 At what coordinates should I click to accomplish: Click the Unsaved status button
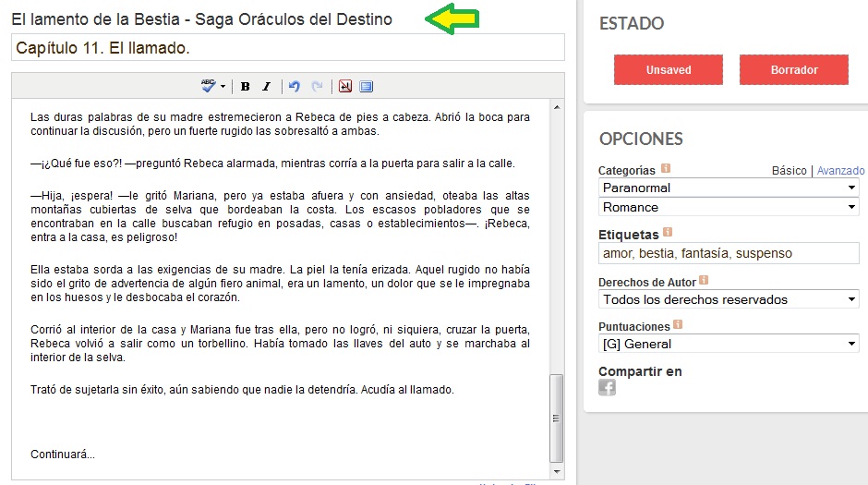669,70
